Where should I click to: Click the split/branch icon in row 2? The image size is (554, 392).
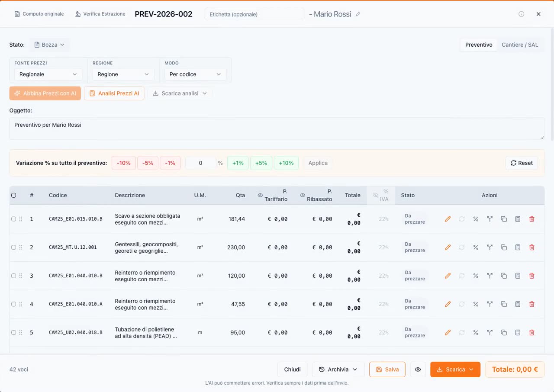490,247
